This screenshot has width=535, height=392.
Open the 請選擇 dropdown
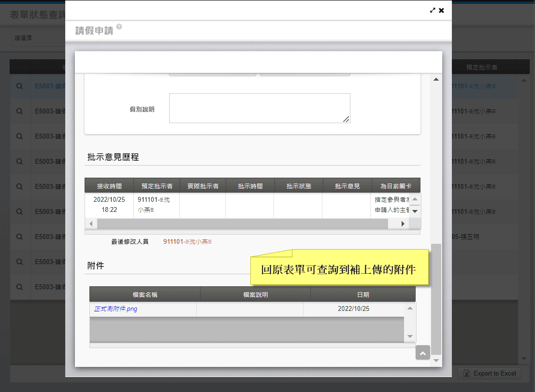36,38
